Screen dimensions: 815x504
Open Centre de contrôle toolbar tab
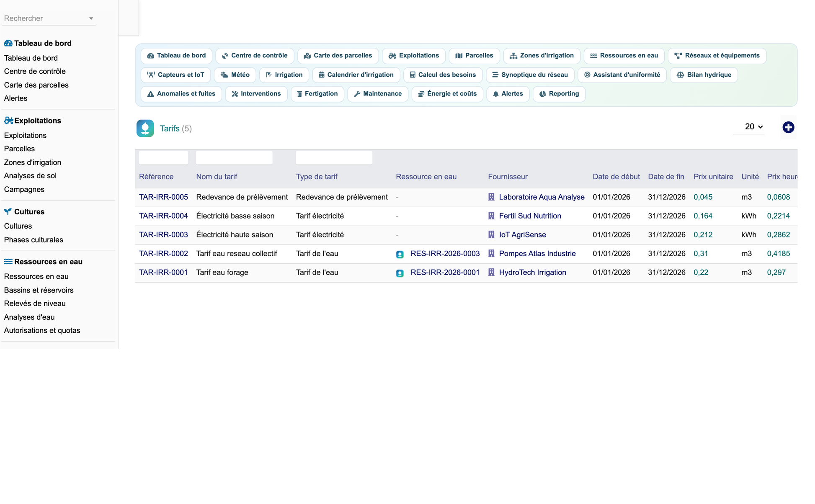point(255,56)
